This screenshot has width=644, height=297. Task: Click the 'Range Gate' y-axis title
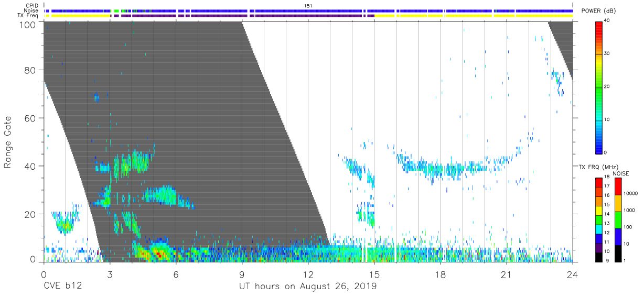coord(8,141)
